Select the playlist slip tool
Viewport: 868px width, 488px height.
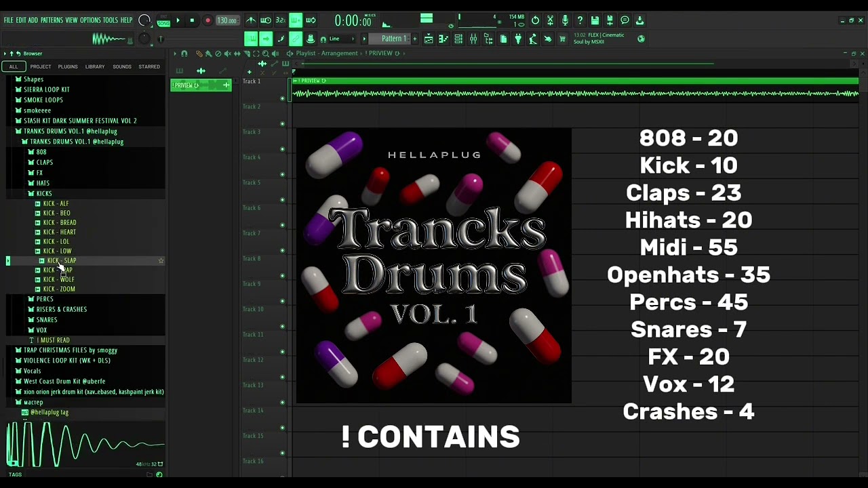[237, 54]
